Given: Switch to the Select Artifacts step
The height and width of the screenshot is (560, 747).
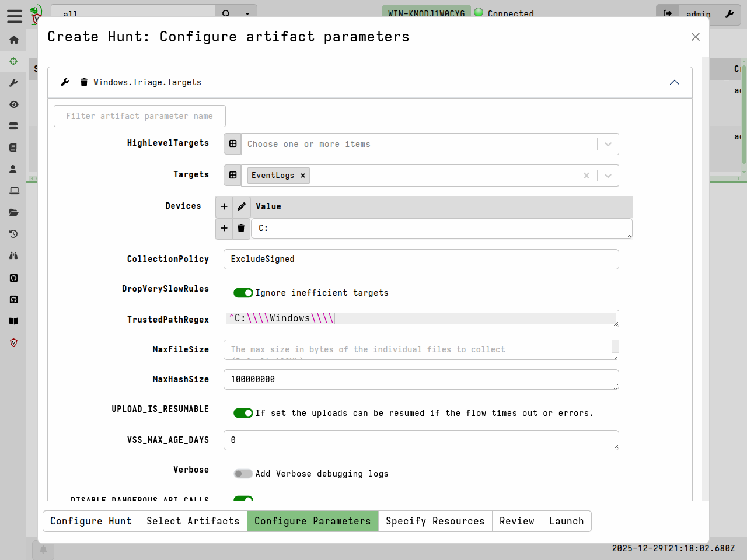Looking at the screenshot, I should click(x=193, y=521).
